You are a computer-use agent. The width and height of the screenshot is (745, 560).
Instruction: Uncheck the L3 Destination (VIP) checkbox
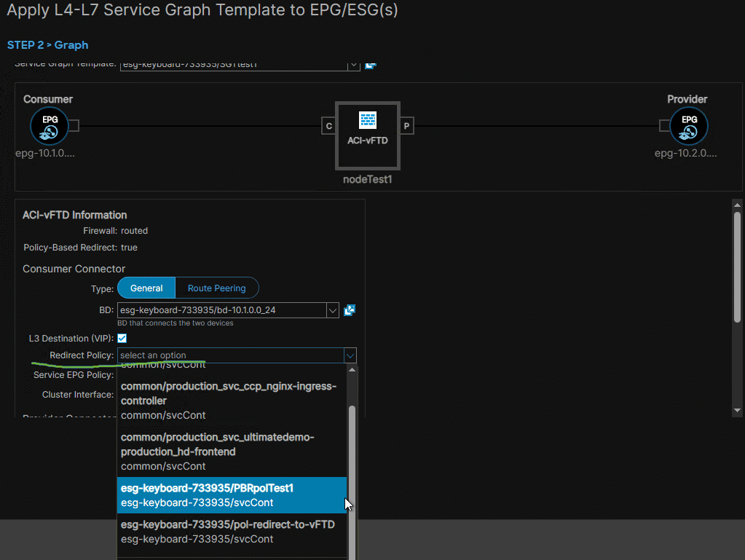pos(122,338)
